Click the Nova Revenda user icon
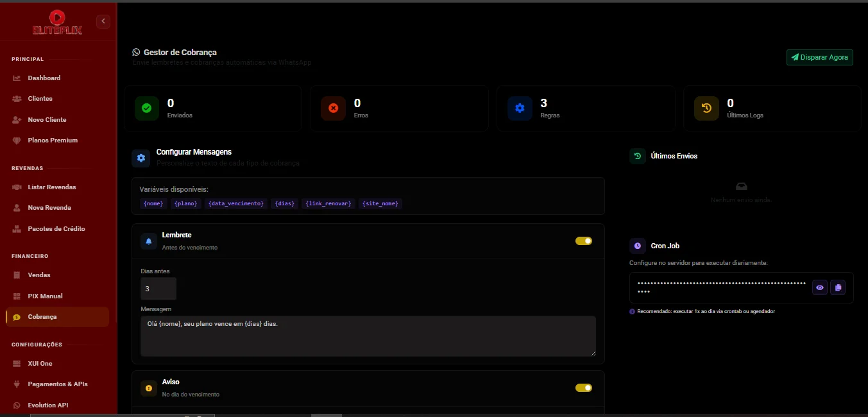This screenshot has height=417, width=868. point(17,208)
